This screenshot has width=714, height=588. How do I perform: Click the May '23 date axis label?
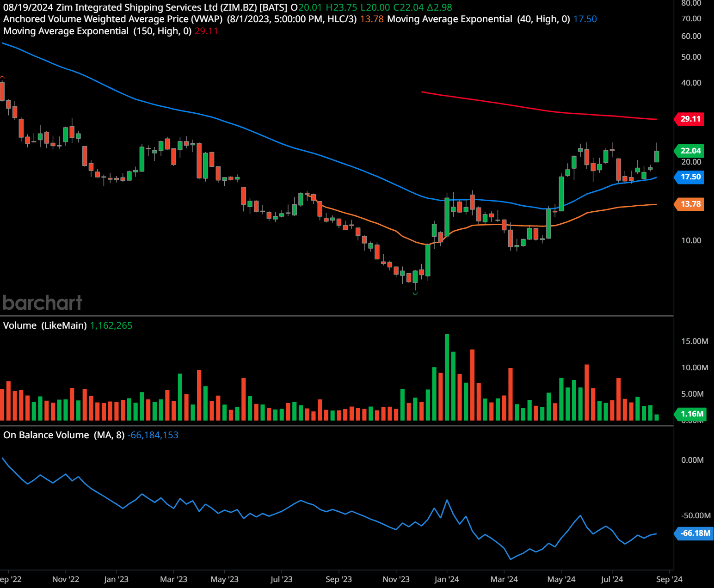pyautogui.click(x=224, y=579)
